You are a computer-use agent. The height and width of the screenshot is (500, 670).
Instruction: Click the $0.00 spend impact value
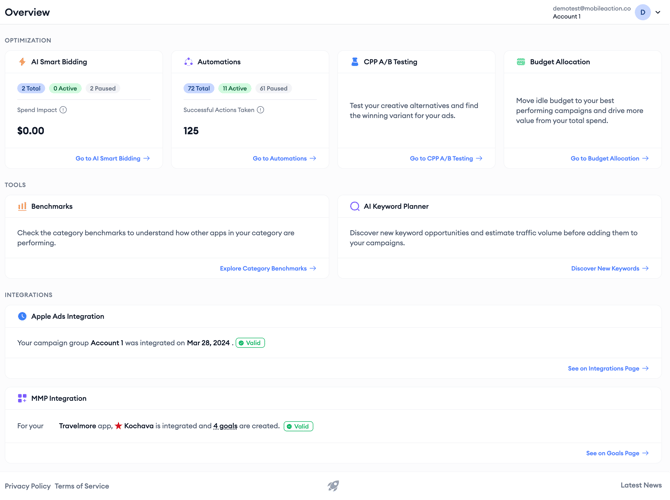[x=31, y=131]
